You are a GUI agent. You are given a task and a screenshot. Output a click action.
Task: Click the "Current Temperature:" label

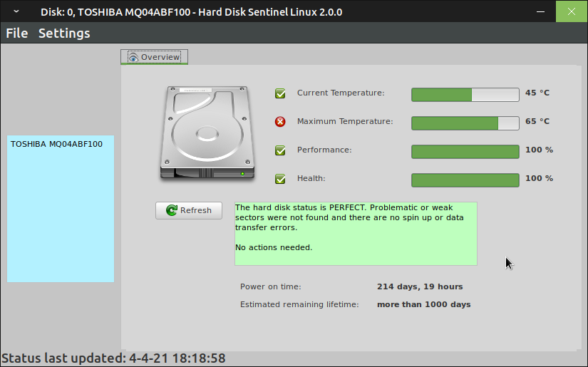pos(341,93)
